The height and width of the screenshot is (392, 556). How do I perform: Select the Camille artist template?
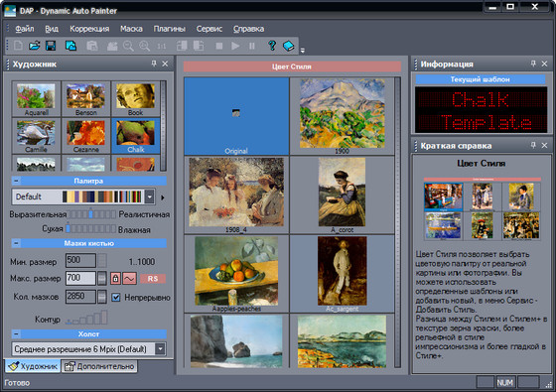(36, 136)
